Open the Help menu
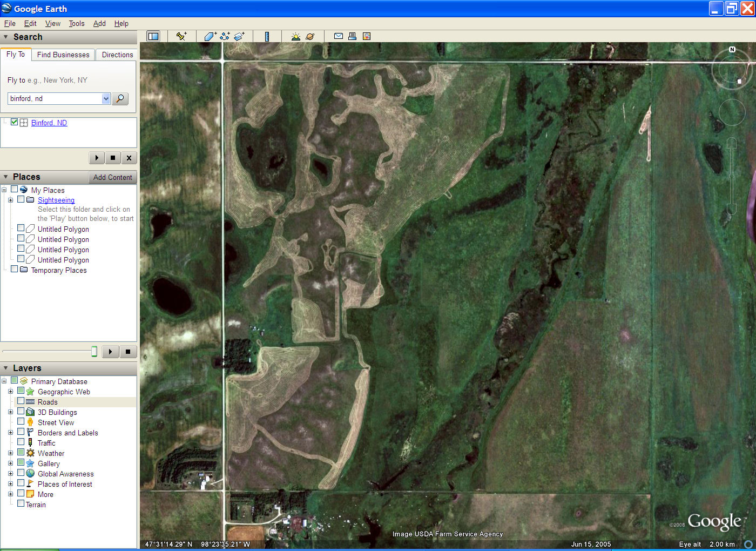 (x=122, y=23)
